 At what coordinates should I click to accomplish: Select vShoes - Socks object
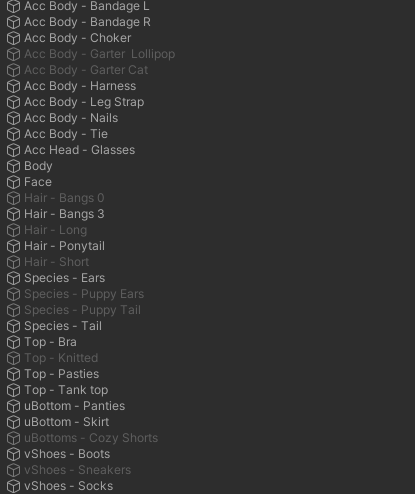[x=69, y=486]
